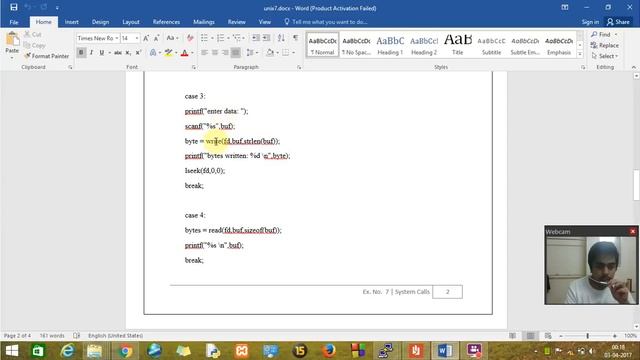Click the Bullets list icon
The height and width of the screenshot is (360, 640).
(x=204, y=38)
